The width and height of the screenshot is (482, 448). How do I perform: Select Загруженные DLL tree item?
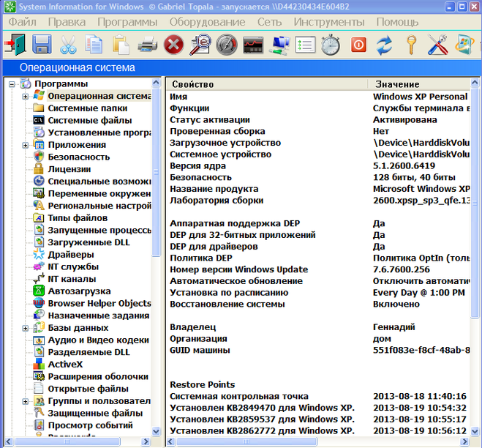point(89,242)
